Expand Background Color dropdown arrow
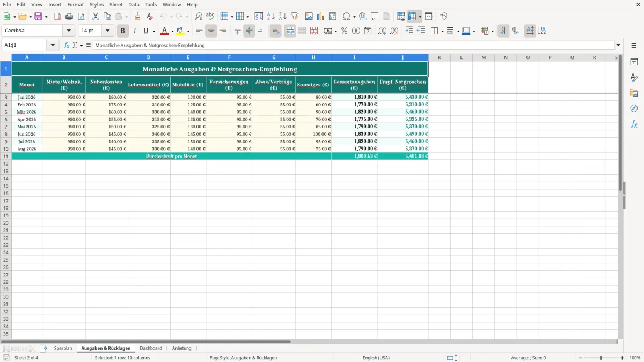 (x=188, y=31)
